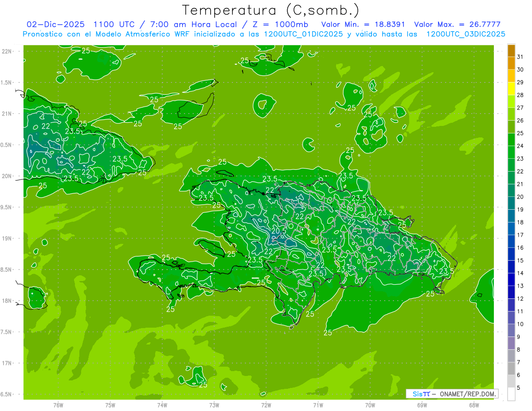Select the 72W longitude axis label
Screen dimensions: 532x411
tap(266, 405)
